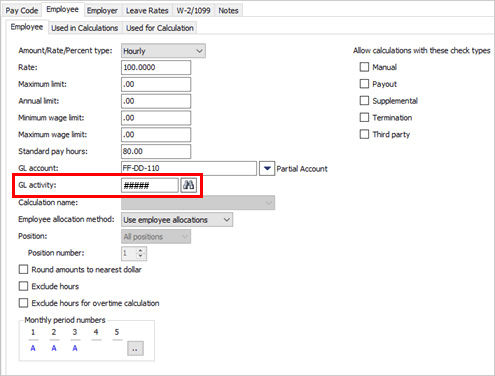Enable Round amounts to nearest dollar
The image size is (495, 376).
[23, 269]
